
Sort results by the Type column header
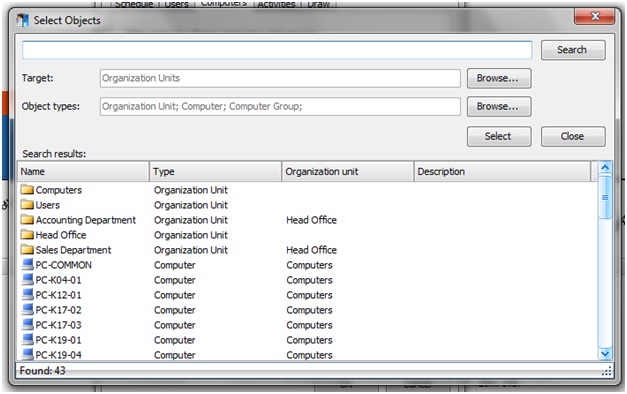pos(216,172)
